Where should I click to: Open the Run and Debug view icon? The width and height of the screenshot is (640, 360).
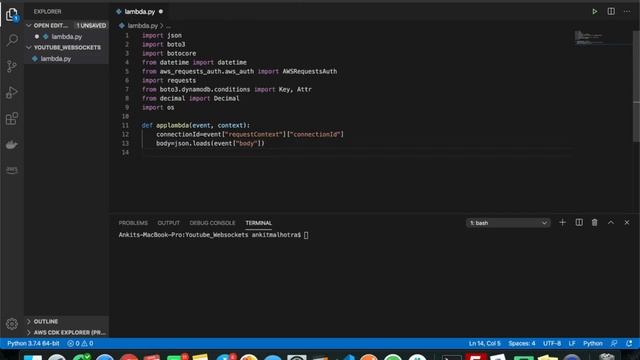(x=12, y=92)
